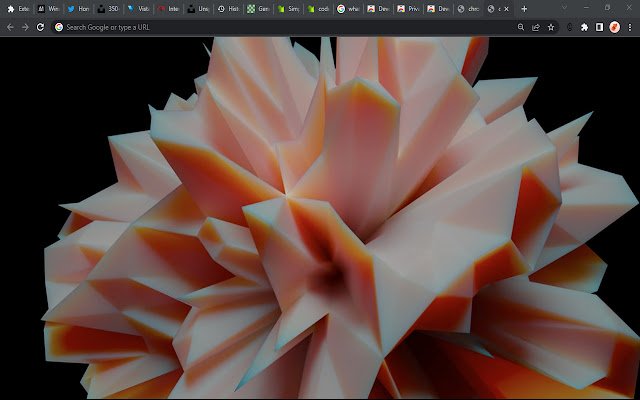Switch to the Inte tab
Image resolution: width=640 pixels, height=400 pixels.
coord(169,9)
